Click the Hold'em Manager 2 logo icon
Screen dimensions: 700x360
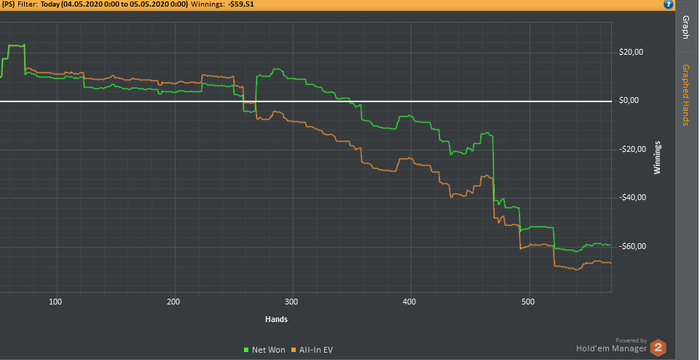(658, 347)
